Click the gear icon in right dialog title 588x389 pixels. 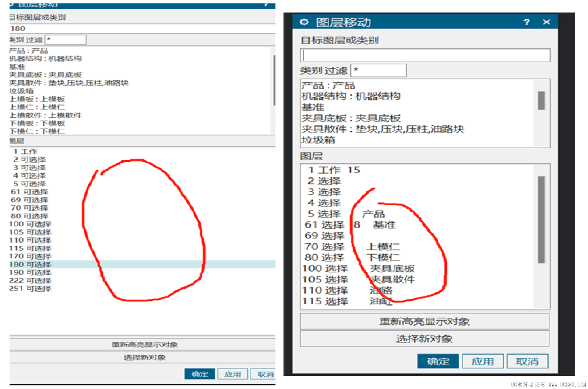(304, 22)
